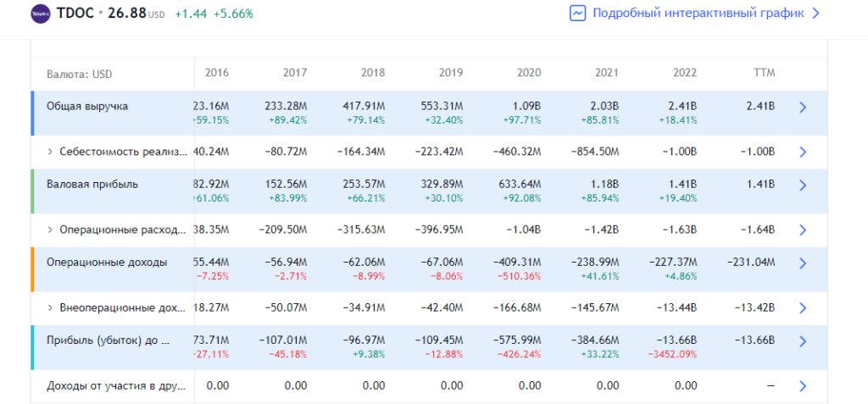Click operating income TTM value −231.04M

tap(751, 263)
